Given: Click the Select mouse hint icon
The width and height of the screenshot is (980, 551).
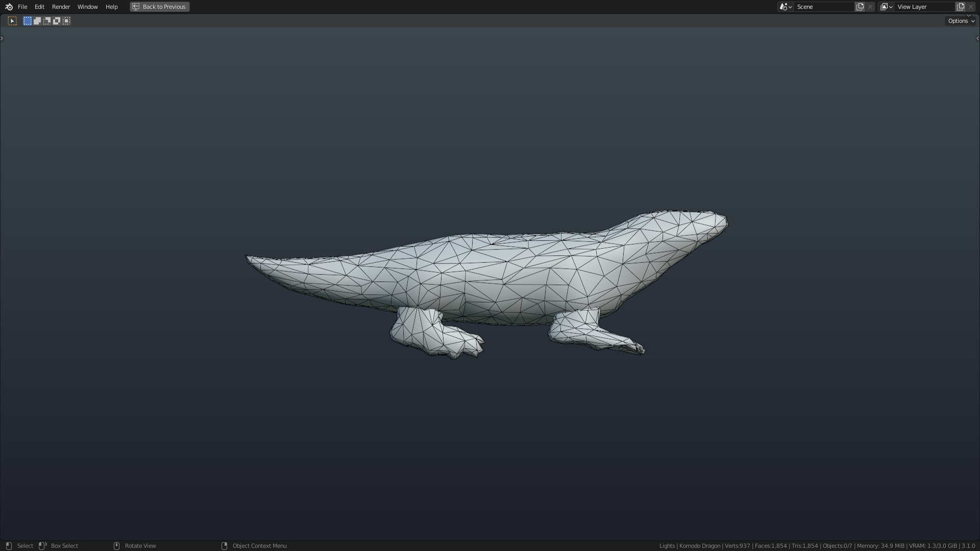Looking at the screenshot, I should point(9,546).
